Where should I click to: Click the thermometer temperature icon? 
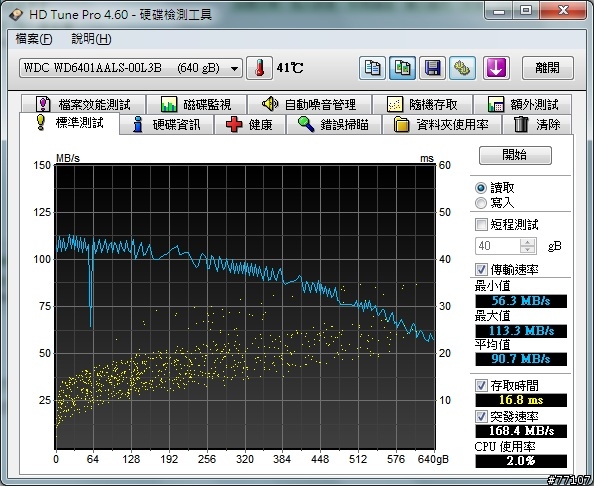(x=260, y=68)
